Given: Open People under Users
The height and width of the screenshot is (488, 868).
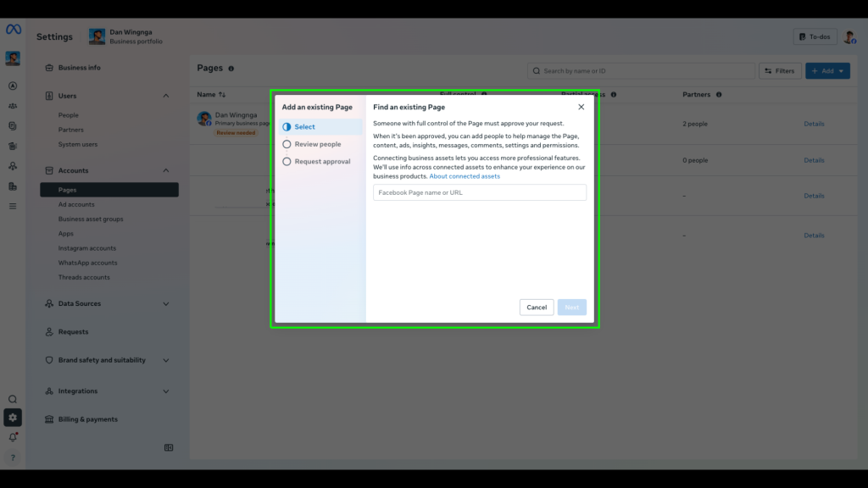Looking at the screenshot, I should (x=68, y=115).
